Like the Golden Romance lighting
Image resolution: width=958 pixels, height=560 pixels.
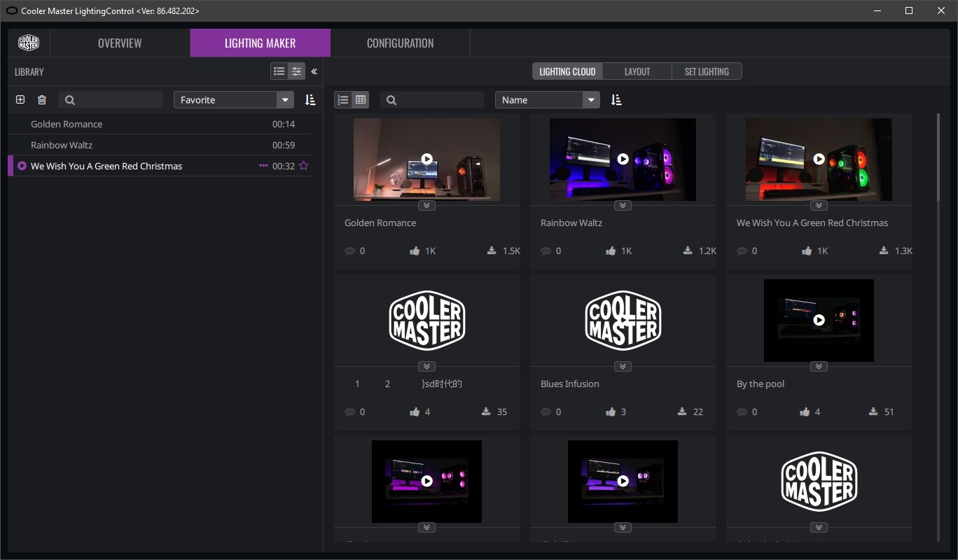tap(415, 251)
